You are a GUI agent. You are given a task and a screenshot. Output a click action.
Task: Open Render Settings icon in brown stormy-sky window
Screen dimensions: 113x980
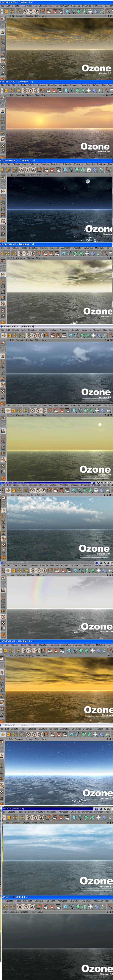[x=61, y=11]
